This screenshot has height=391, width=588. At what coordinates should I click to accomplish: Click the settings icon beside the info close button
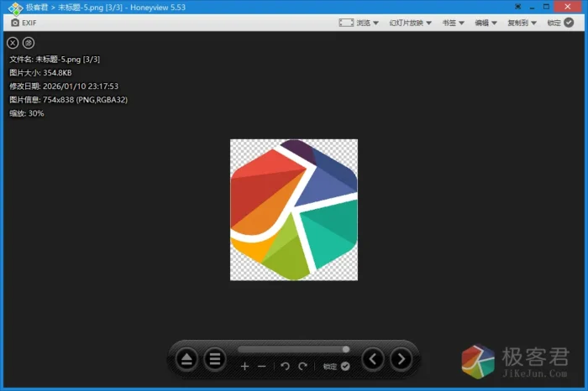29,42
